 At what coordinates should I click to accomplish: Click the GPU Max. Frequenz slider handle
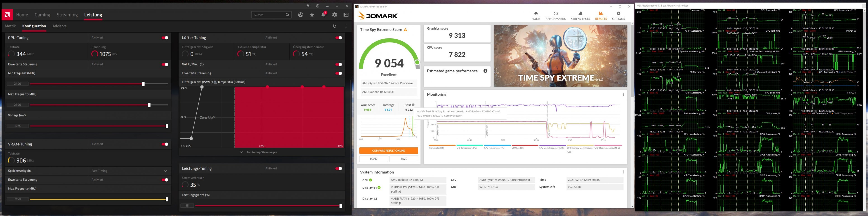pos(149,105)
